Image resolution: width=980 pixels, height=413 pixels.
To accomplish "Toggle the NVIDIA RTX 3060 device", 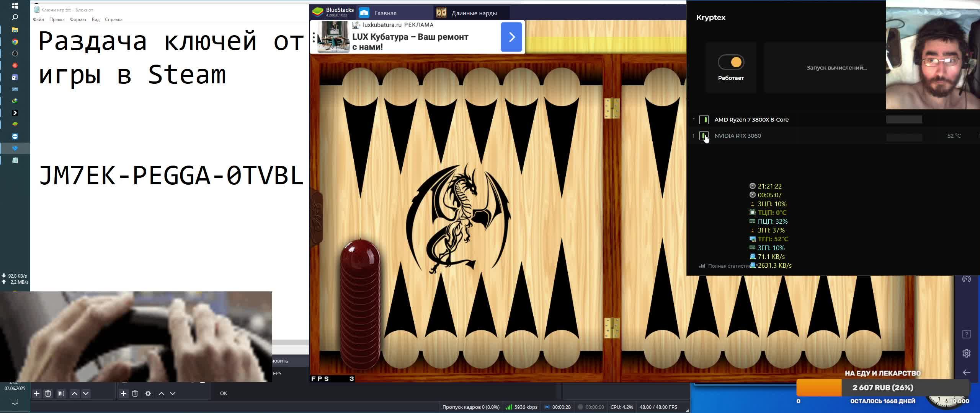I will tap(704, 136).
